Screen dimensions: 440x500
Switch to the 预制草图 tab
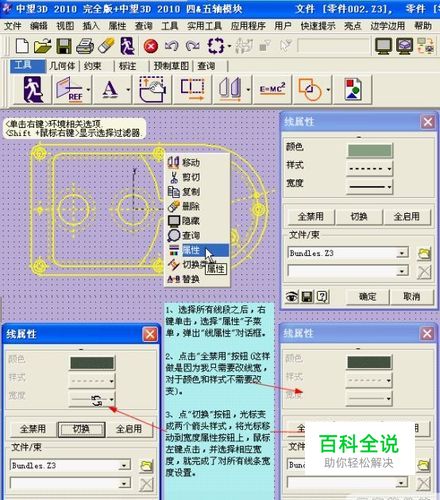tap(171, 66)
